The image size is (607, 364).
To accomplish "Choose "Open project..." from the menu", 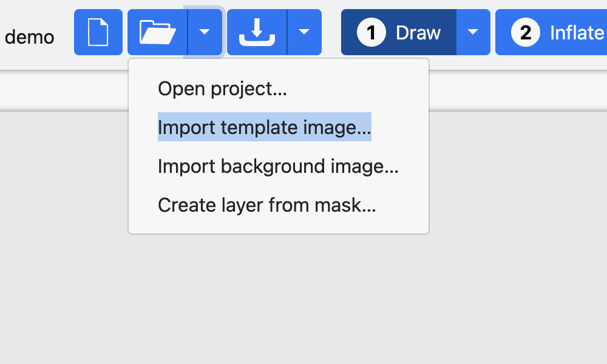I will pos(222,89).
